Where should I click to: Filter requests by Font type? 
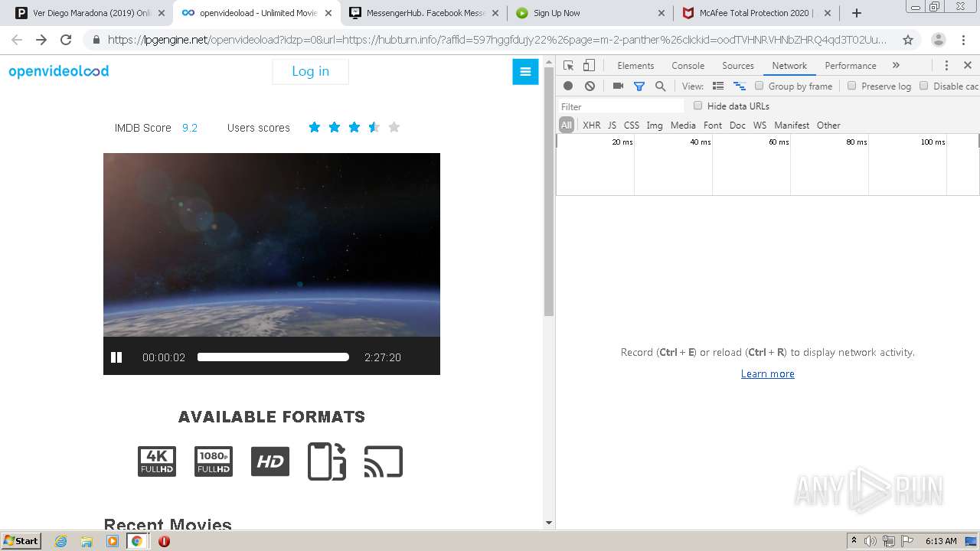(713, 126)
